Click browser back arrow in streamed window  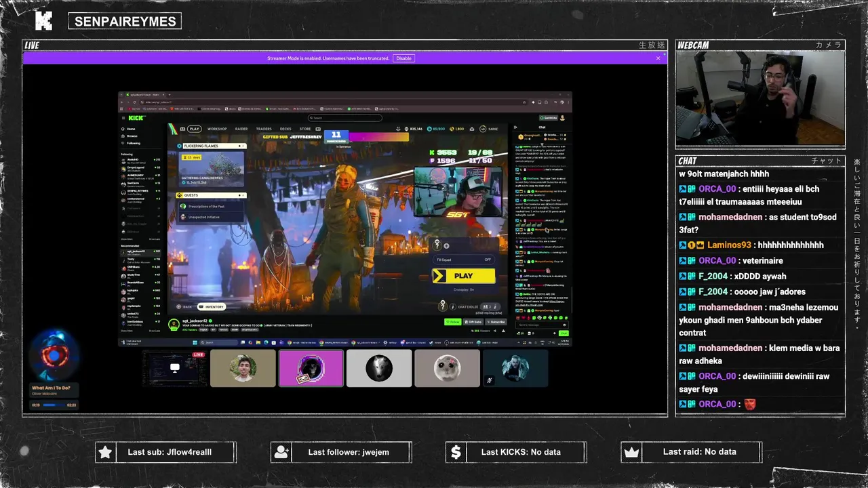coord(123,102)
